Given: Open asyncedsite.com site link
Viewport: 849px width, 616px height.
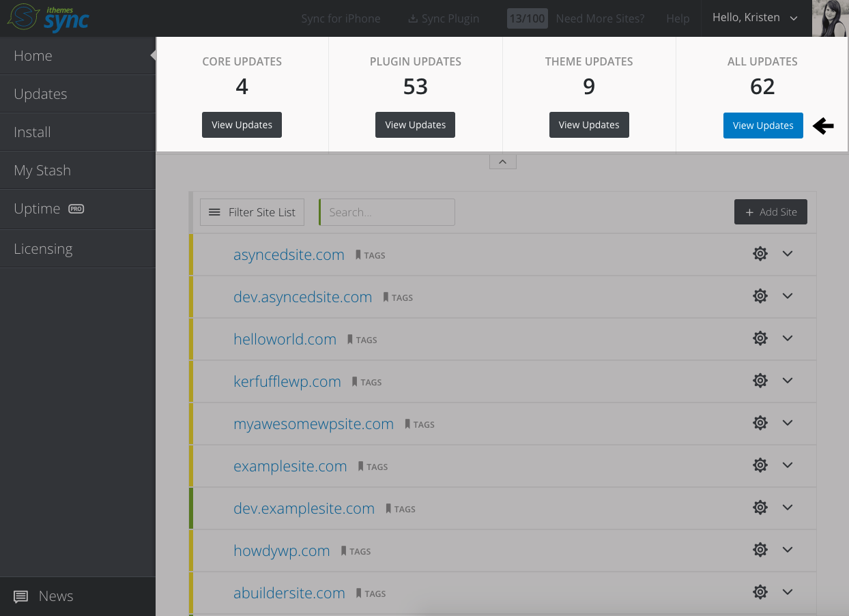Looking at the screenshot, I should coord(289,255).
